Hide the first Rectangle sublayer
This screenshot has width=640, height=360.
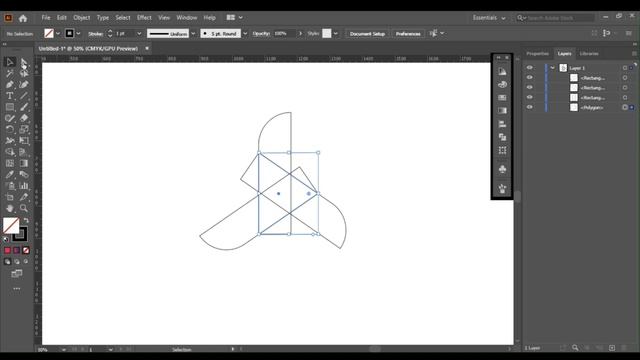click(529, 78)
